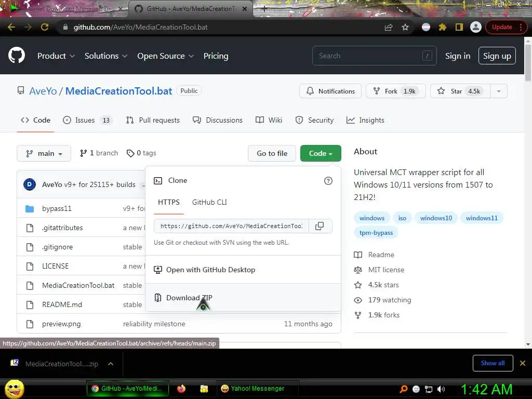Go to the Discussions tab
Viewport: 532px width, 399px height.
point(218,120)
